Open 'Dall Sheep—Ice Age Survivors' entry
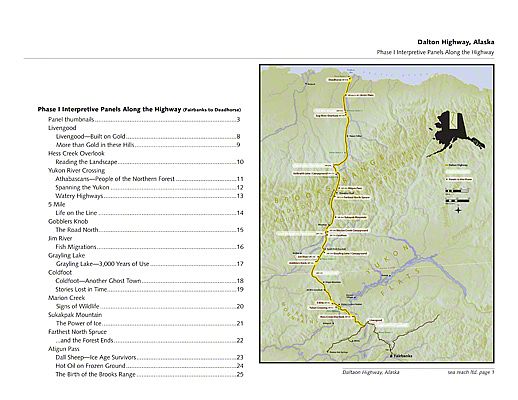 point(150,357)
